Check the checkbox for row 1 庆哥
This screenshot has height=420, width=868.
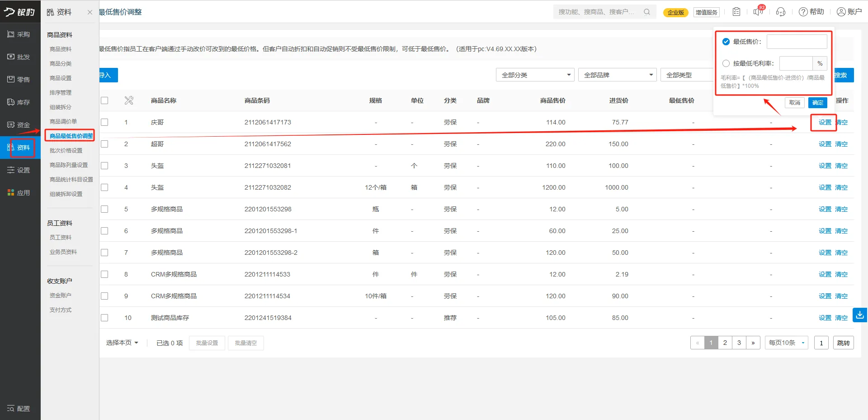click(x=104, y=122)
